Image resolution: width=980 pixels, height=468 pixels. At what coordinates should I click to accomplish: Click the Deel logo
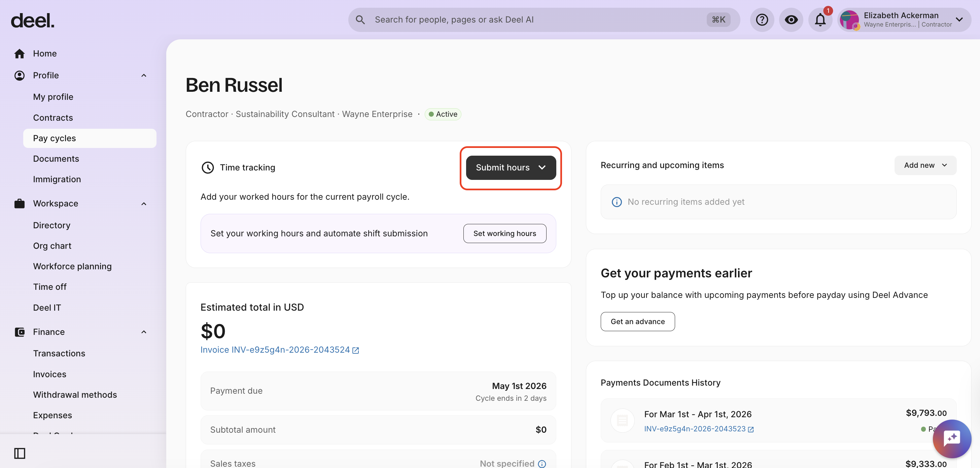32,21
